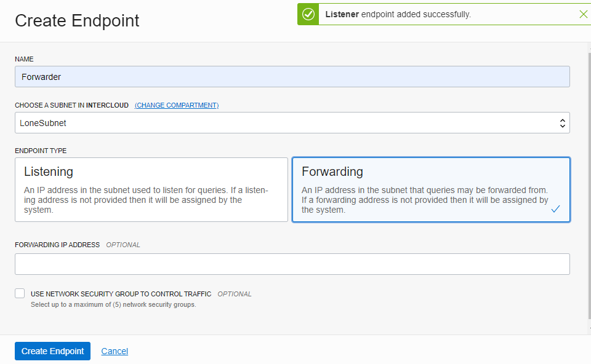Click the Create Endpoint page heading
The image size is (591, 364).
(x=77, y=20)
